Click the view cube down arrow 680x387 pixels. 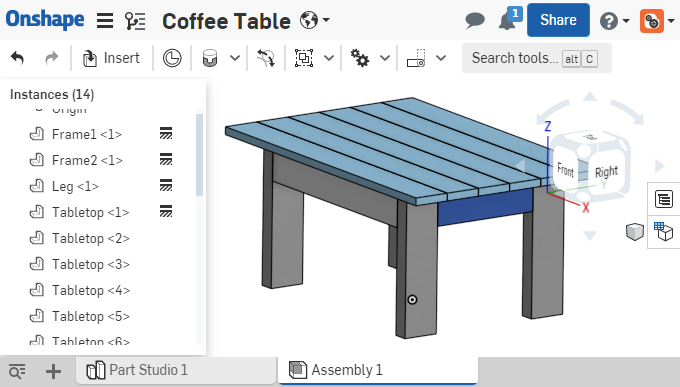(x=590, y=236)
